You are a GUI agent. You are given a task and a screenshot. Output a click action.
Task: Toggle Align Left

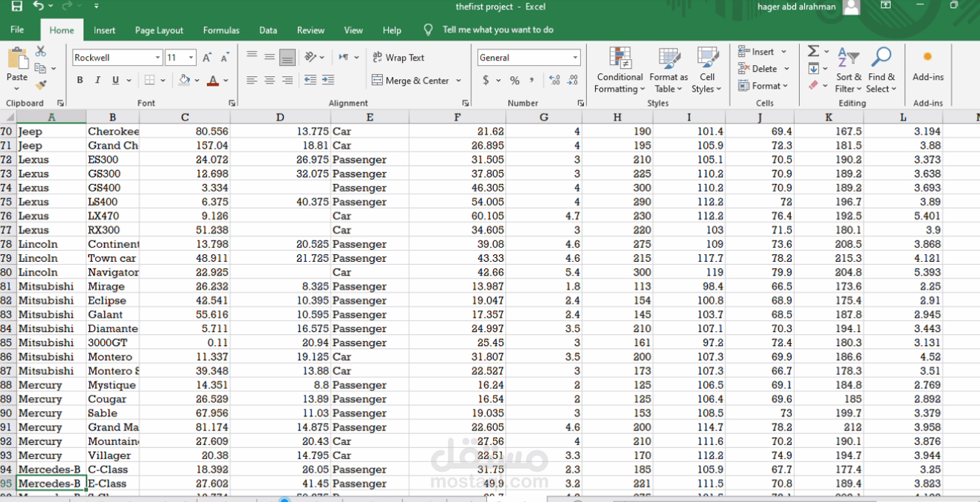pos(252,80)
